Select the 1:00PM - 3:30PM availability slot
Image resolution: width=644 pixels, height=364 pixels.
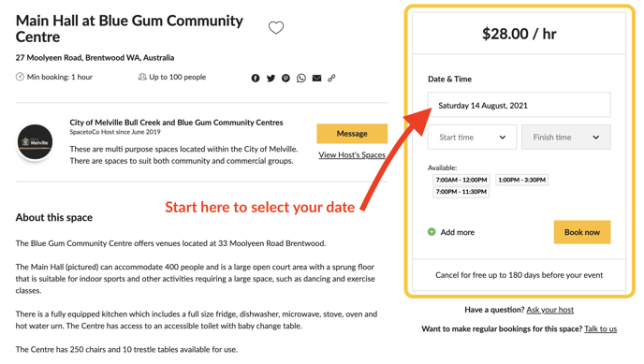(x=522, y=180)
